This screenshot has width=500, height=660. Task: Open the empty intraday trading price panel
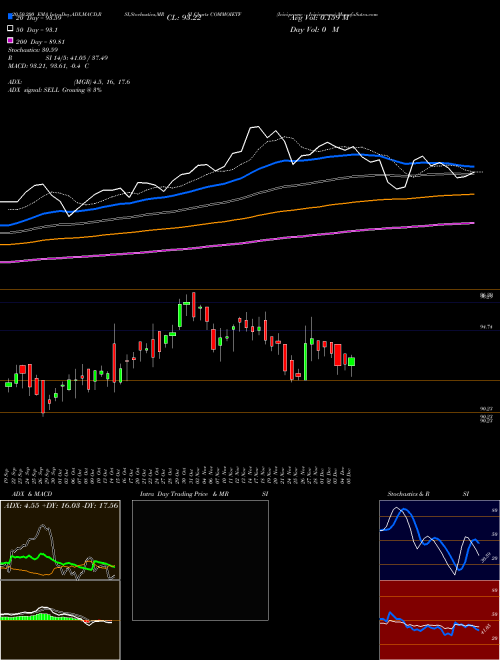[200, 560]
